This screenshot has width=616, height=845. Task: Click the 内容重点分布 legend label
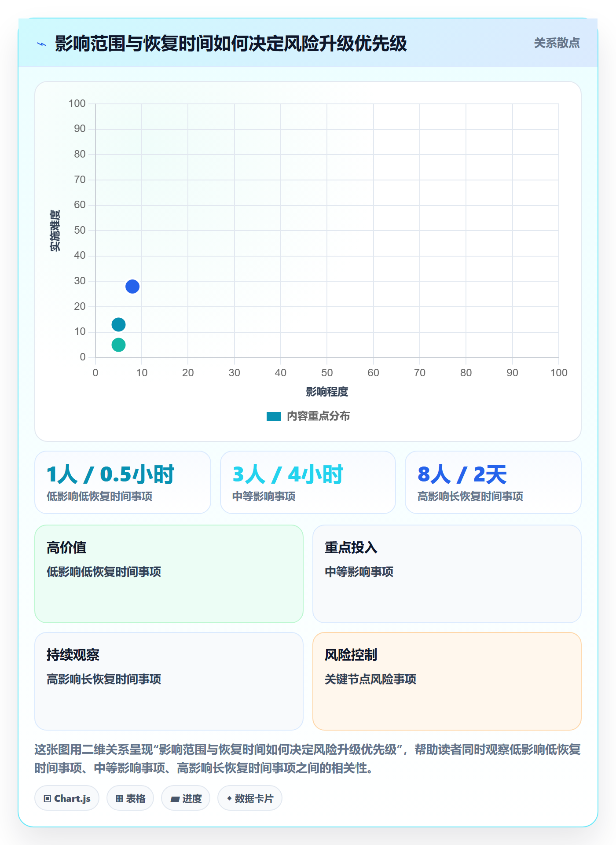point(318,416)
